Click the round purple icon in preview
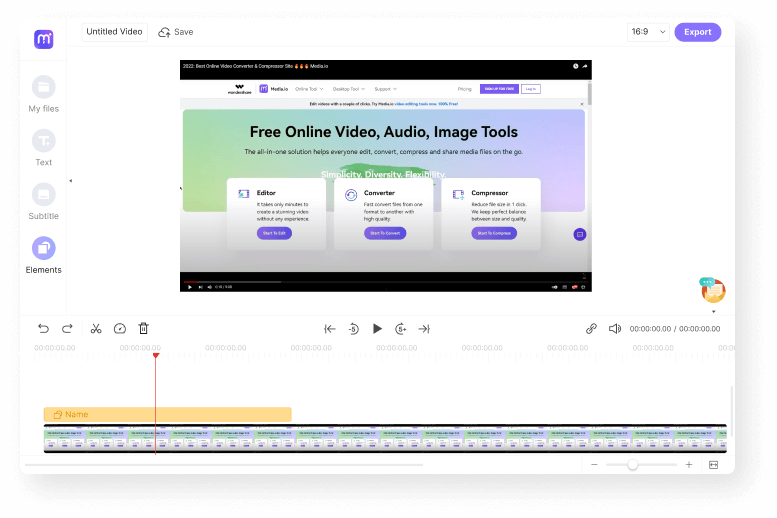 (x=580, y=234)
